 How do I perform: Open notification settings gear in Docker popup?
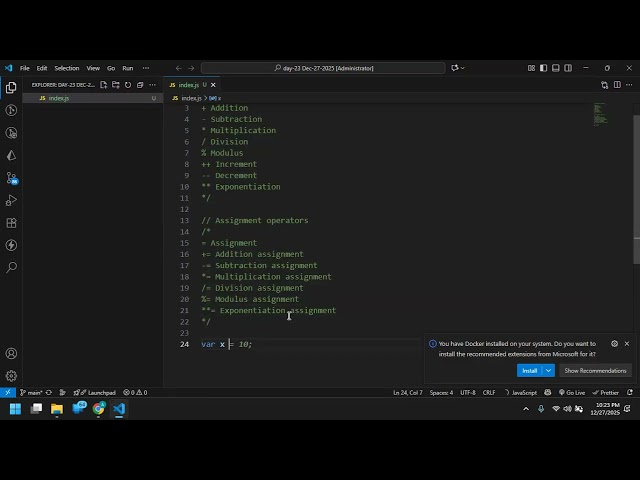click(x=614, y=344)
